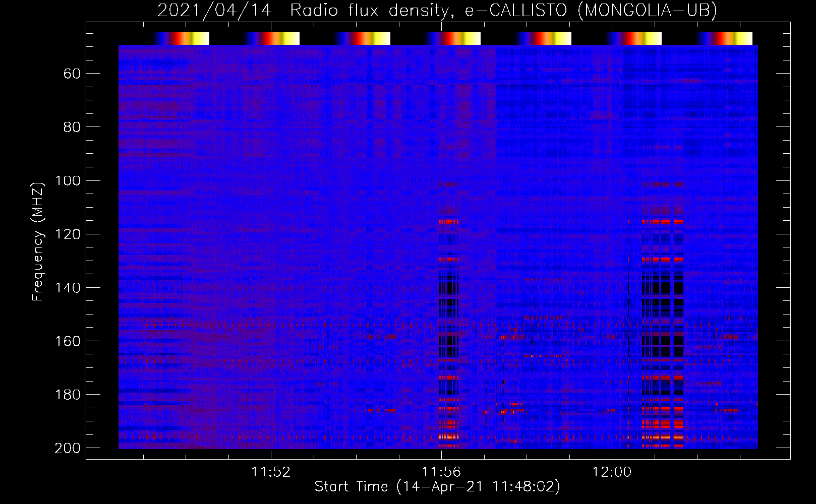Click the 180 frequency tick label
This screenshot has width=816, height=504.
68,395
